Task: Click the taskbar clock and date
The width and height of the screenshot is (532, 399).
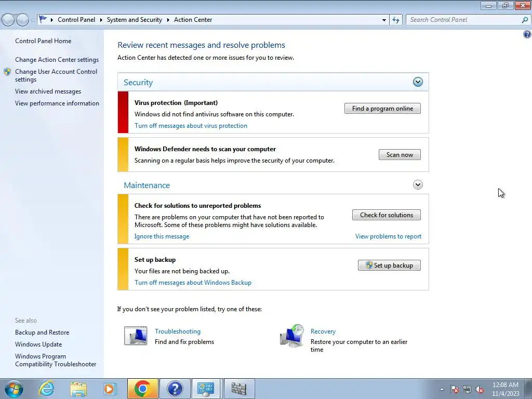Action: tap(506, 389)
